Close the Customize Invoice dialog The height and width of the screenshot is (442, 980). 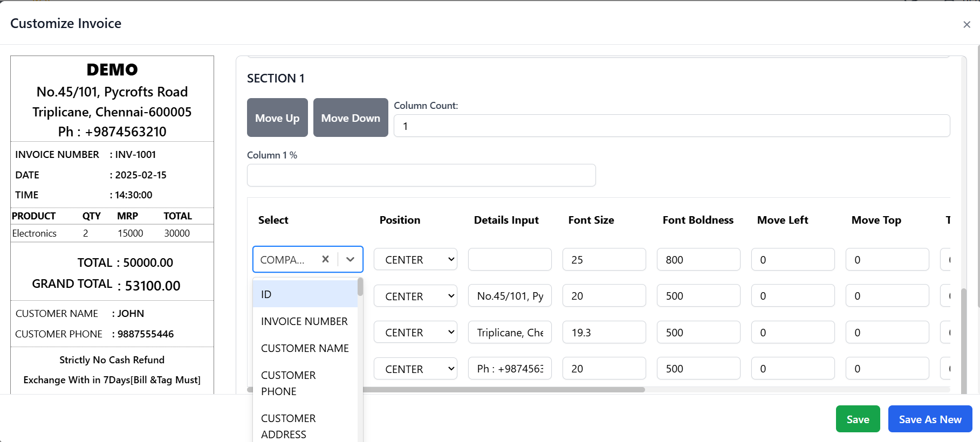(967, 24)
